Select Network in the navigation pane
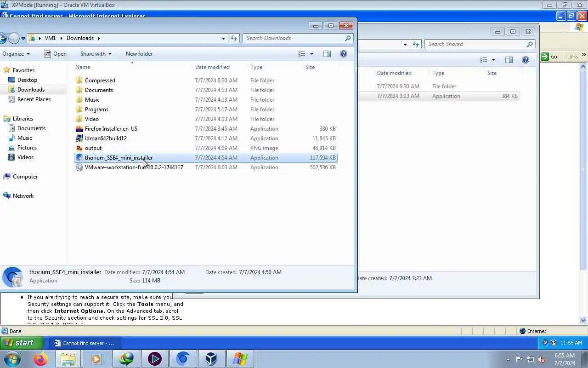Screen dimensions: 588x368 23,196
